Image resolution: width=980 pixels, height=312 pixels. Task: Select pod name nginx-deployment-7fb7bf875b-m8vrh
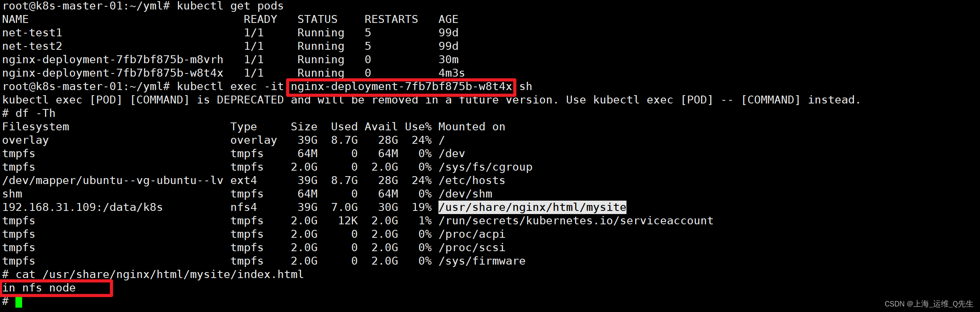(113, 60)
